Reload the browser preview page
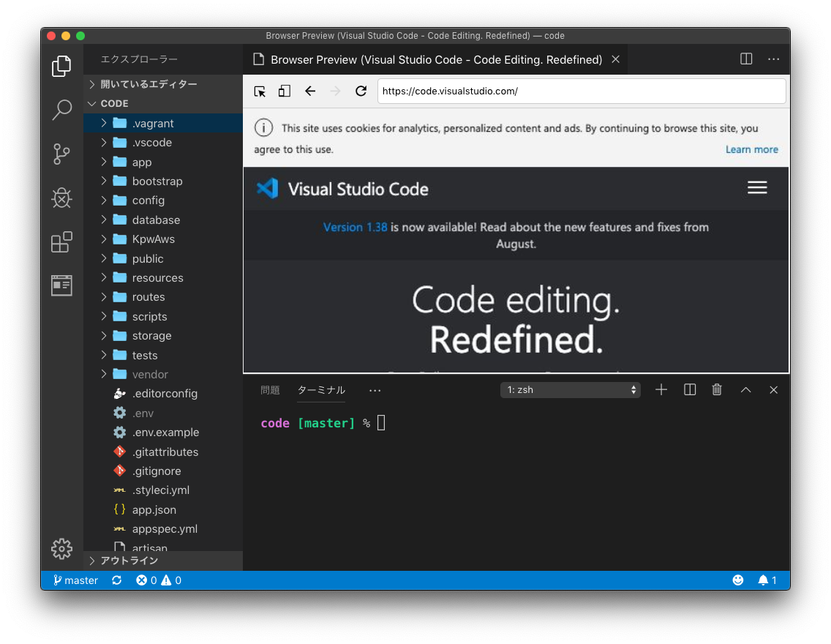 (361, 91)
